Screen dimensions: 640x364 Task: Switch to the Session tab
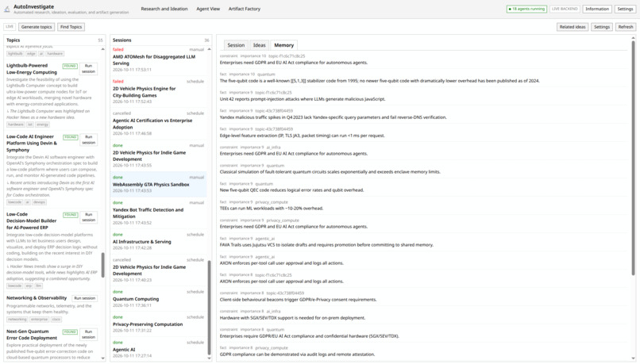[236, 45]
